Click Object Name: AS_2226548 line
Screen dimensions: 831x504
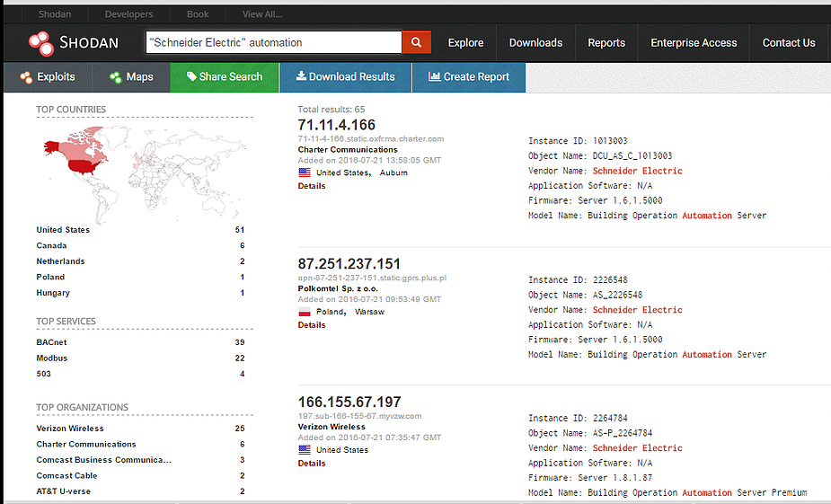point(585,295)
